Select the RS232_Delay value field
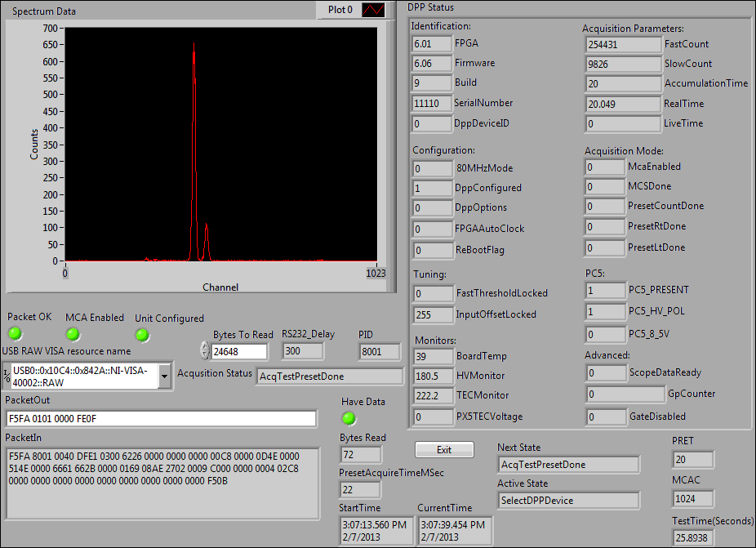 point(302,350)
